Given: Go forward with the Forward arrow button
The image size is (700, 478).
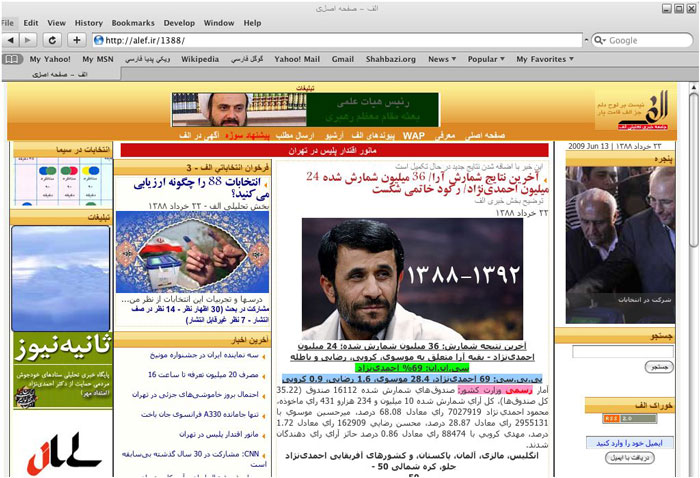Looking at the screenshot, I should point(28,40).
